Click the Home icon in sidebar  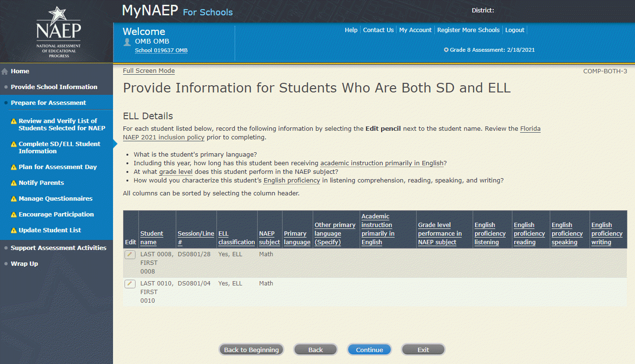click(x=5, y=71)
